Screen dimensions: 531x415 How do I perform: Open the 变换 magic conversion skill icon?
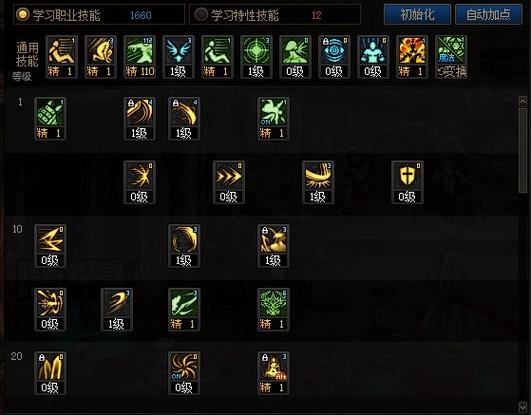tap(451, 57)
